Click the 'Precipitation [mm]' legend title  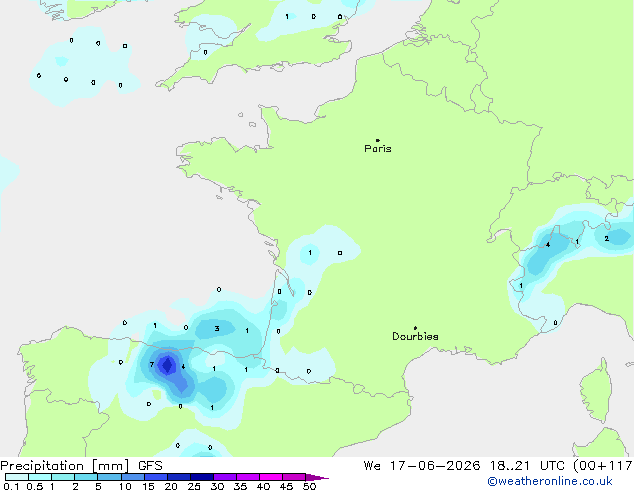(65, 466)
